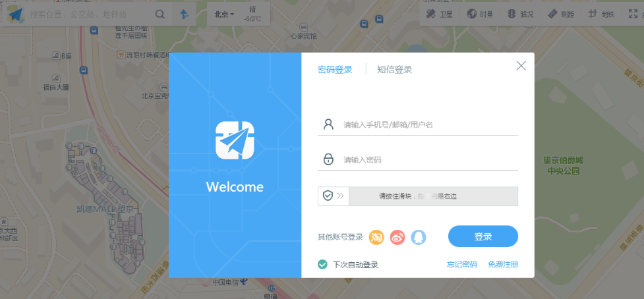
Task: Switch to 短信登录 tab
Action: click(x=395, y=70)
